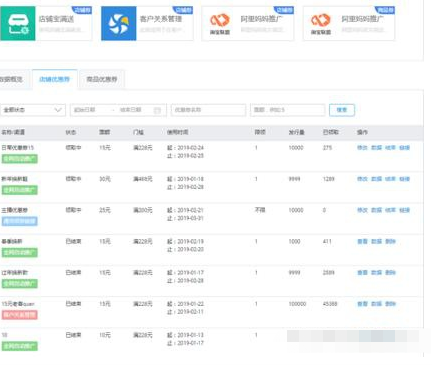Click the green tag under 日常优惠券15
Viewport: 432px width, 365px height.
[x=20, y=159]
